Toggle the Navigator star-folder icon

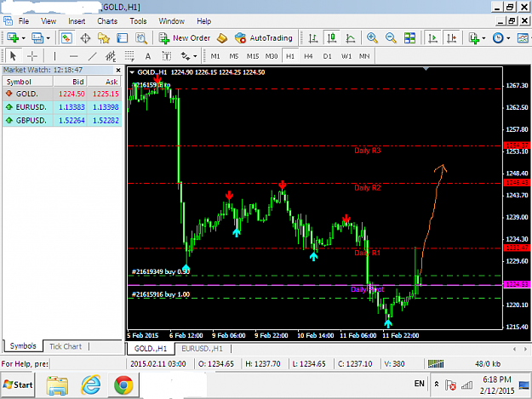click(x=104, y=38)
